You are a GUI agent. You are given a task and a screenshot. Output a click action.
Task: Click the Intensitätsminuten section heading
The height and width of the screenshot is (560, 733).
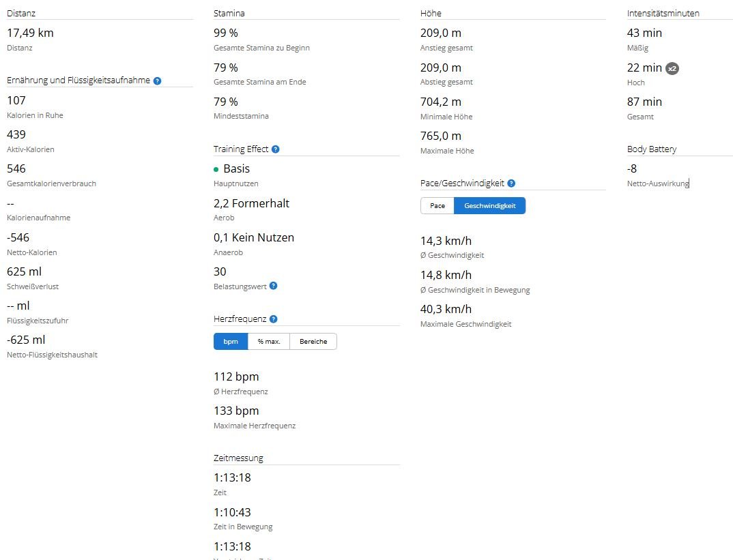(663, 13)
